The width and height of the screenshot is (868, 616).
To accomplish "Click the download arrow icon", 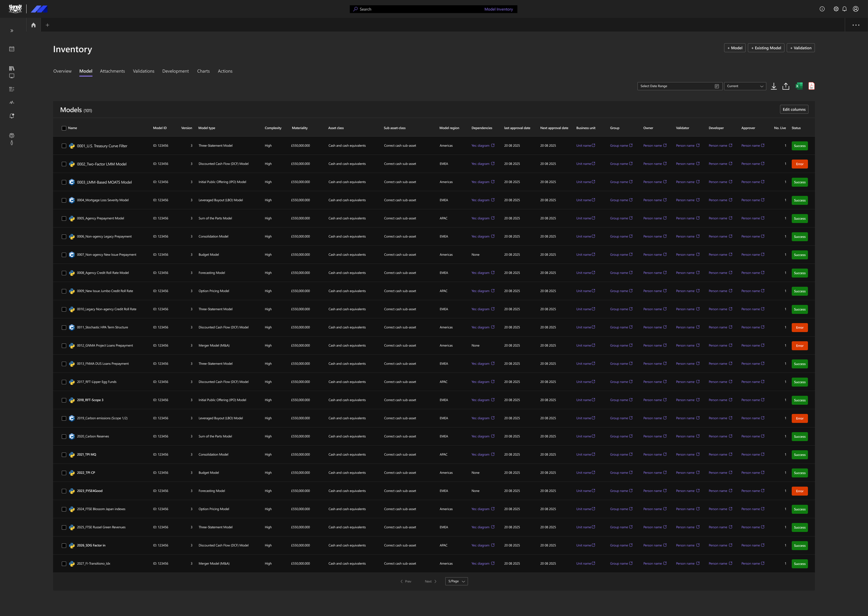I will tap(774, 86).
